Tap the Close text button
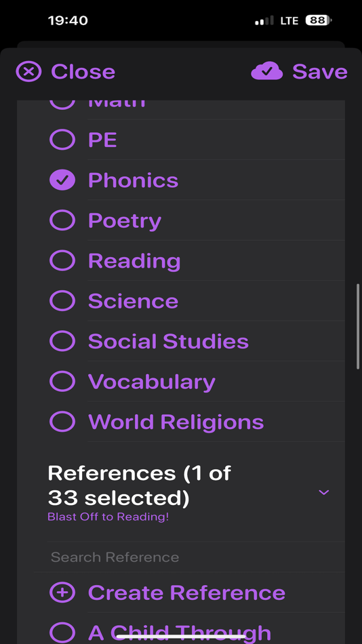362x644 pixels. click(83, 71)
